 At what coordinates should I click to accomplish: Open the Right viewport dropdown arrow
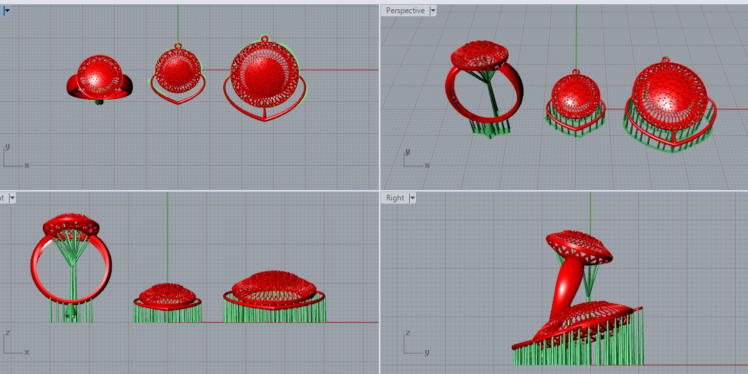(412, 197)
